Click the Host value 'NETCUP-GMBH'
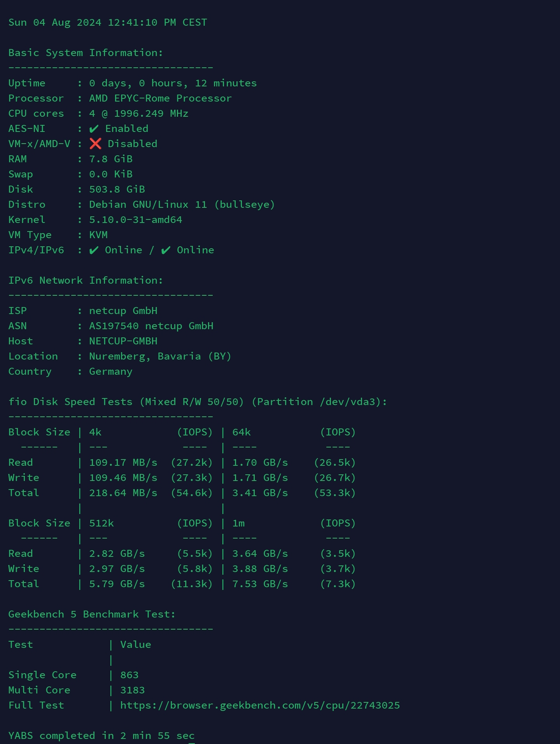Image resolution: width=560 pixels, height=744 pixels. (x=123, y=341)
